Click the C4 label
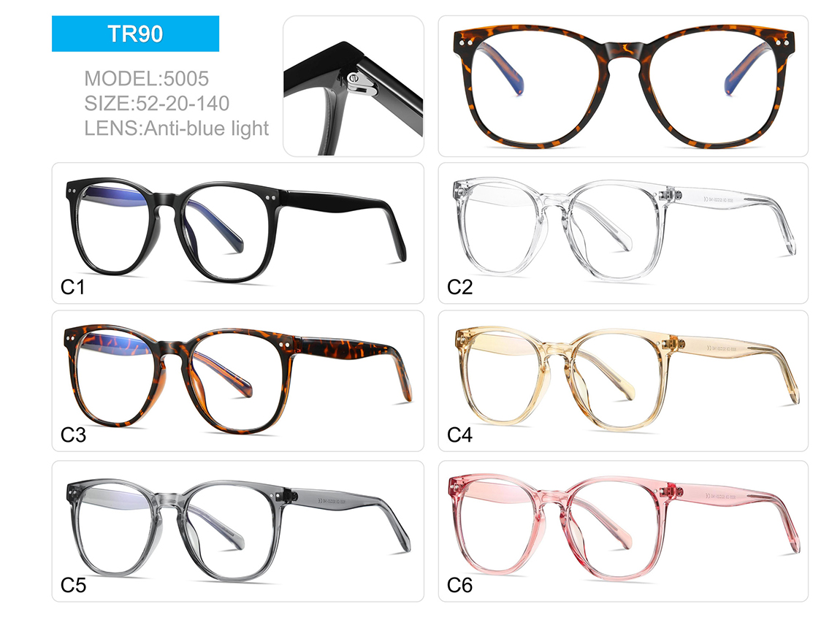 459,435
